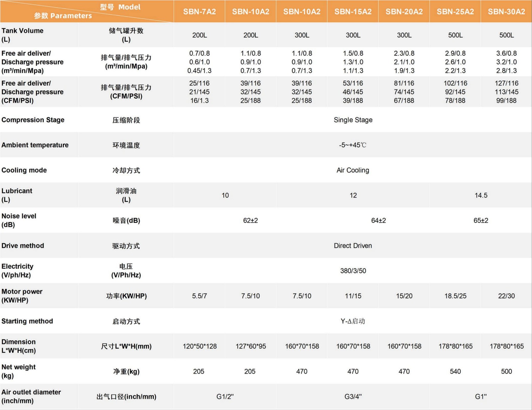
Task: Select the '功率(KW/HP)' Chinese label
Action: pos(126,296)
